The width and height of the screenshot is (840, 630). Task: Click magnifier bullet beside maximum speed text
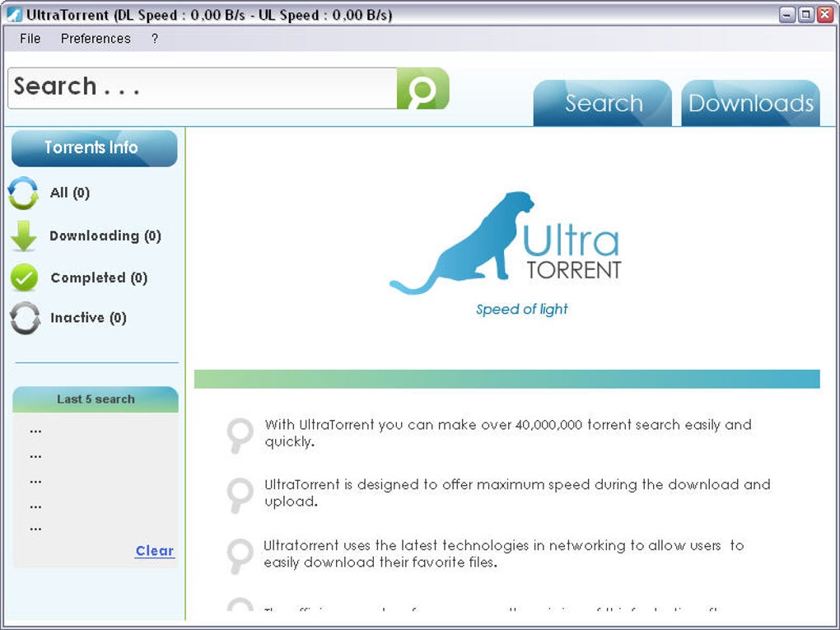240,495
